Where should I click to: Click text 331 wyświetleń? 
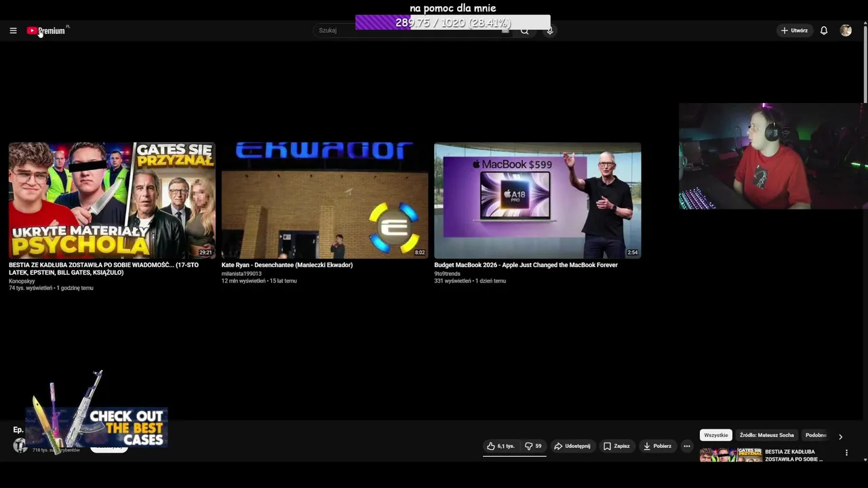452,281
